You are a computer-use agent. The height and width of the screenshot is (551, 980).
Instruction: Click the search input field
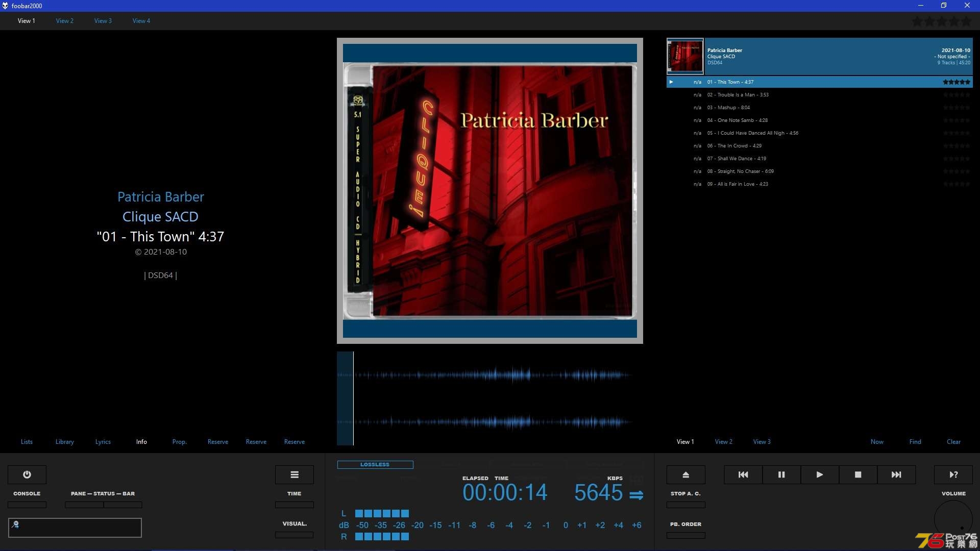pyautogui.click(x=75, y=528)
